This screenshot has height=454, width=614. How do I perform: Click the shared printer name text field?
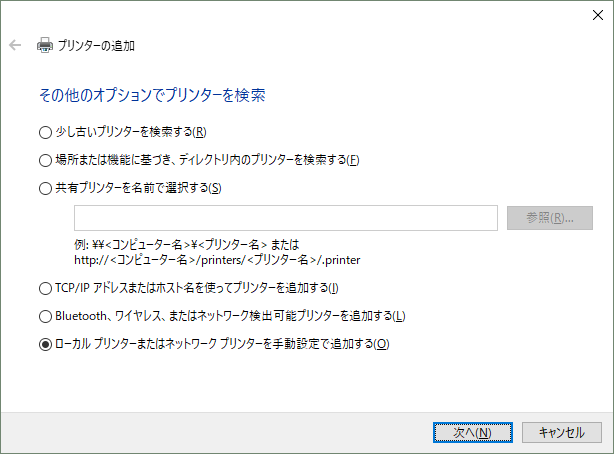285,218
